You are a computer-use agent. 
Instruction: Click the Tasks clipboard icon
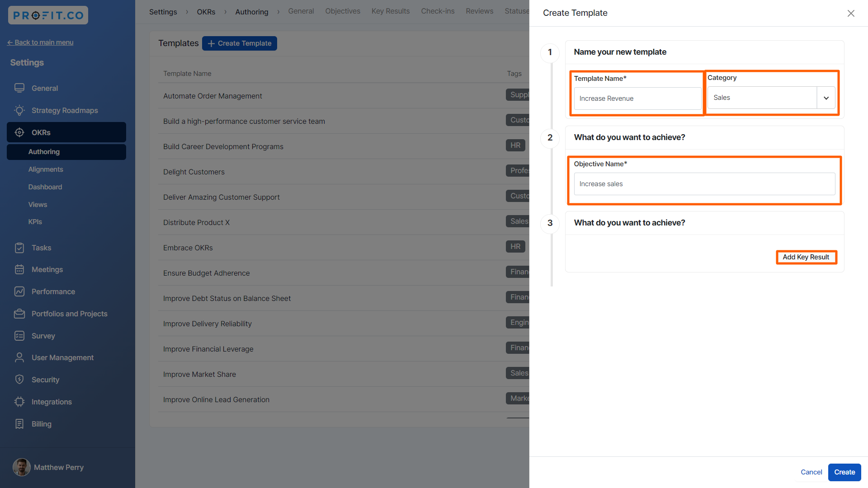pos(19,248)
